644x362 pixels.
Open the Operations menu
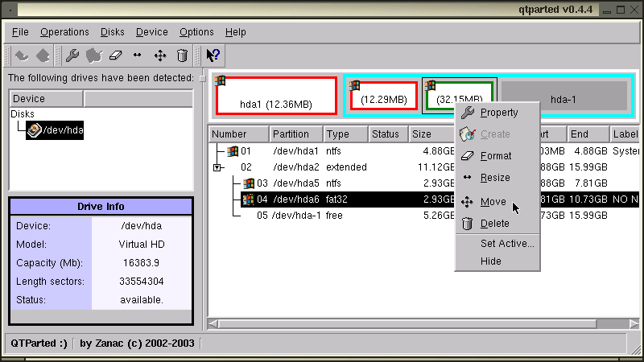pos(64,32)
